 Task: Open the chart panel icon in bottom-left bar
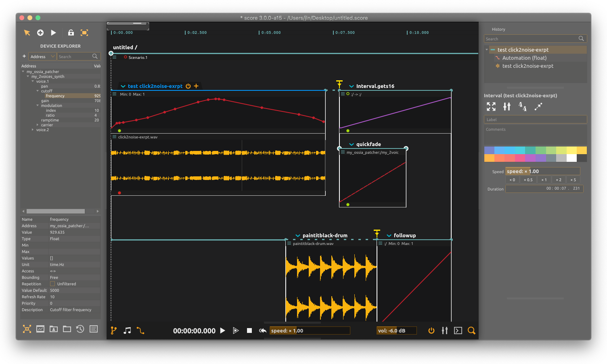pyautogui.click(x=40, y=329)
